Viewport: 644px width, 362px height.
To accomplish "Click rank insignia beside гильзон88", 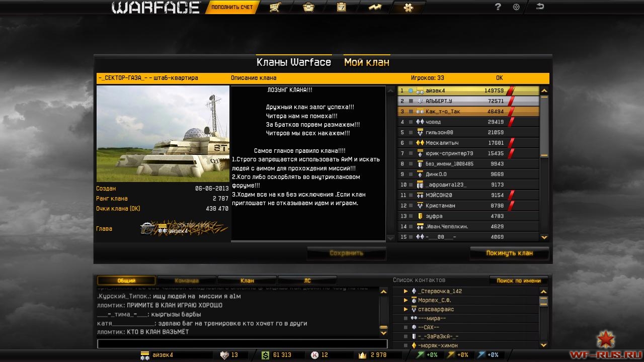I will 420,132.
